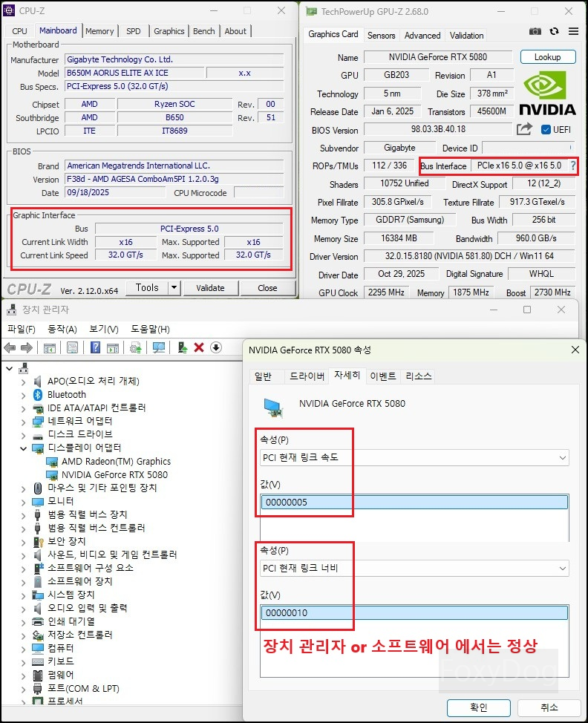
Task: Click the red X uninstall device icon
Action: tap(199, 347)
